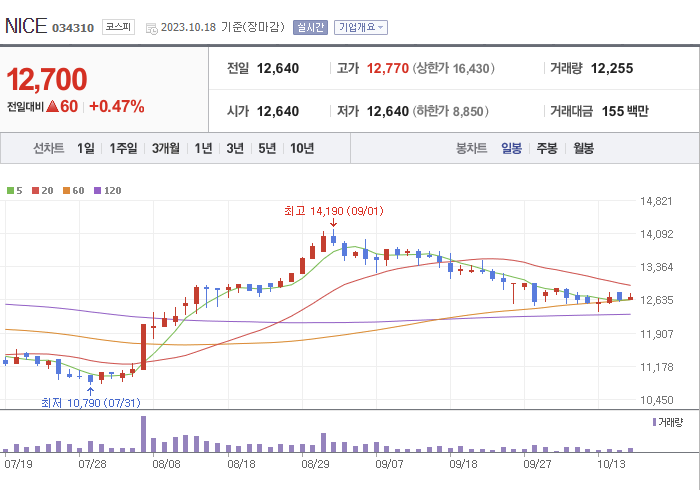Click the 최저 10,790 (07/31) marker
Image resolution: width=700 pixels, height=490 pixels.
tap(91, 403)
